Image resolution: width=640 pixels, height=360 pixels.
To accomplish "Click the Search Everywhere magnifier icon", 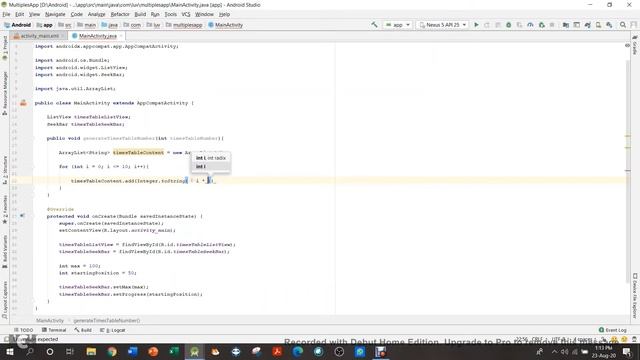I will pyautogui.click(x=623, y=25).
